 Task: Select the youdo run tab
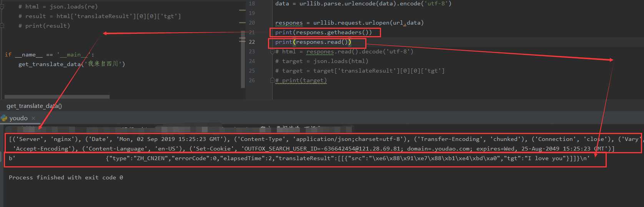tap(18, 118)
